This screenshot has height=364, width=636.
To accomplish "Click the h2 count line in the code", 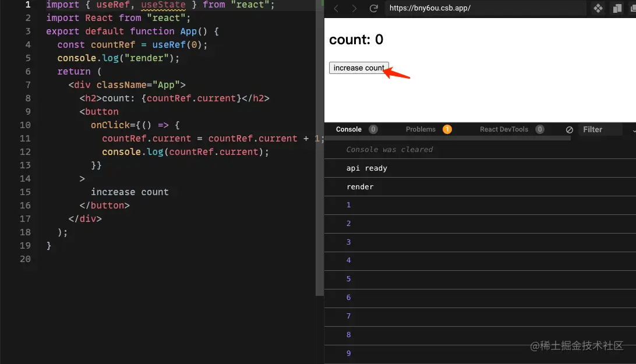I will coord(174,98).
